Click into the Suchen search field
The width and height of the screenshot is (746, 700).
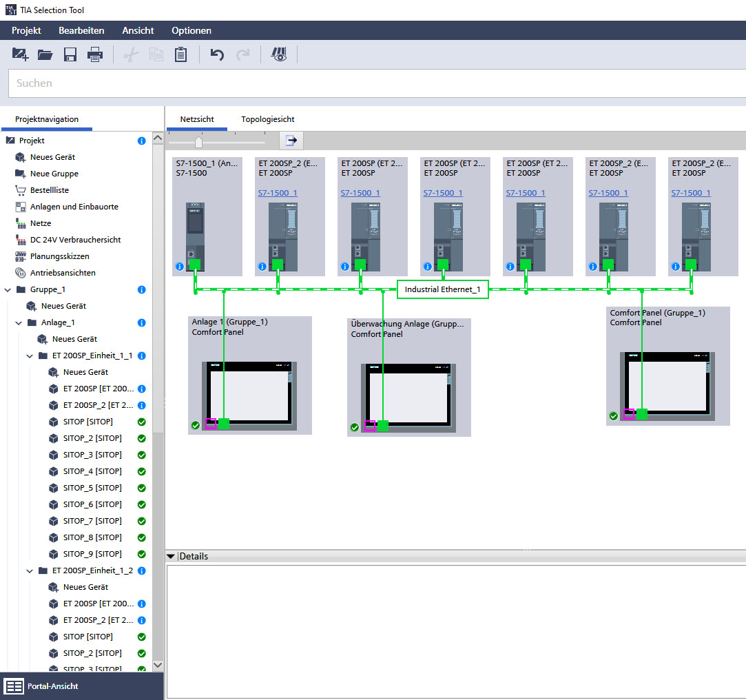[377, 83]
